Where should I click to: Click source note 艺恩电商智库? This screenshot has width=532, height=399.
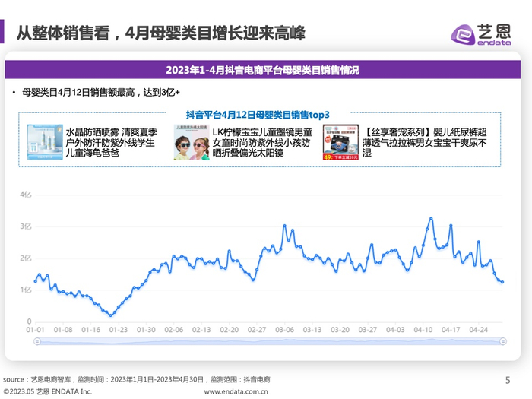[x=51, y=380]
